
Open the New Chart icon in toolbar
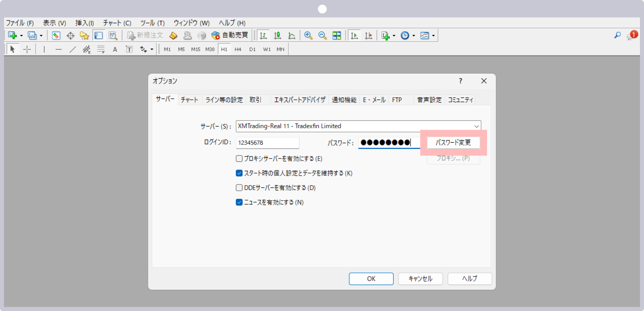[x=12, y=35]
